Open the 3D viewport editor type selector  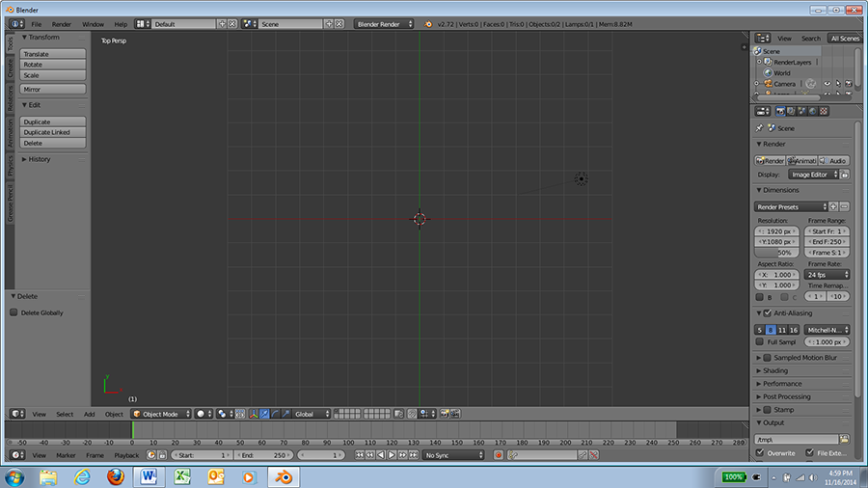click(17, 414)
